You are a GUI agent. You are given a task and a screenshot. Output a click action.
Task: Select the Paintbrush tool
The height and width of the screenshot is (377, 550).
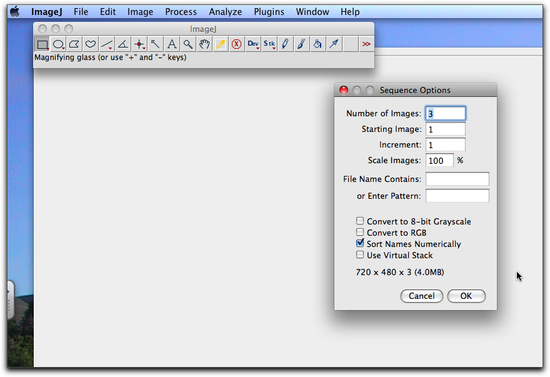click(x=301, y=44)
